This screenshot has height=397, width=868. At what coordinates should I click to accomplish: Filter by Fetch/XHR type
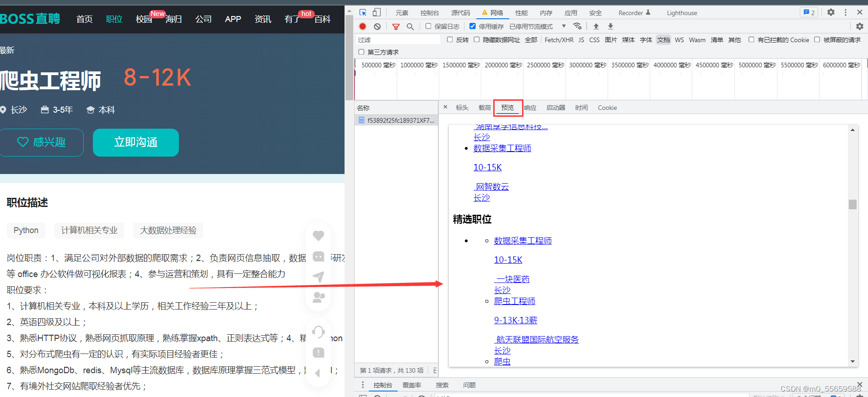pos(559,40)
